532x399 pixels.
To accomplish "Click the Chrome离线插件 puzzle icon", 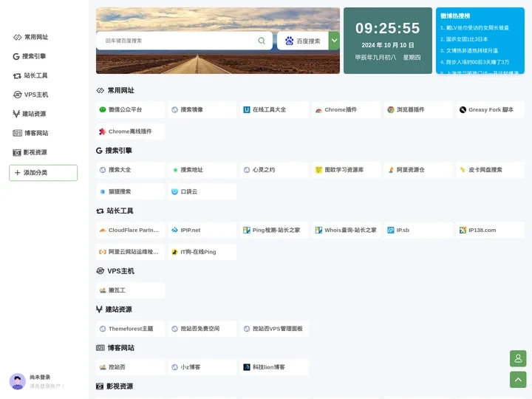I will click(x=102, y=132).
